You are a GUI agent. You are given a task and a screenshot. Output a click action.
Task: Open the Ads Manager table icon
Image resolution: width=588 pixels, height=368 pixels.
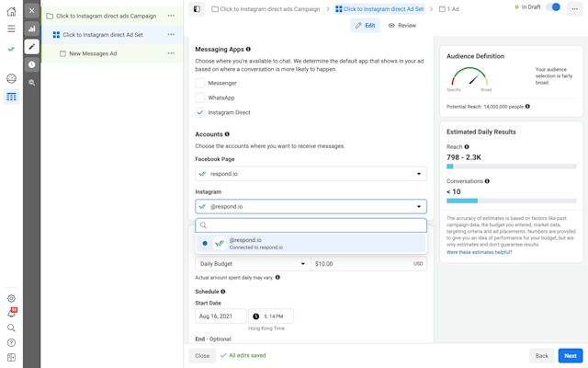tap(11, 97)
